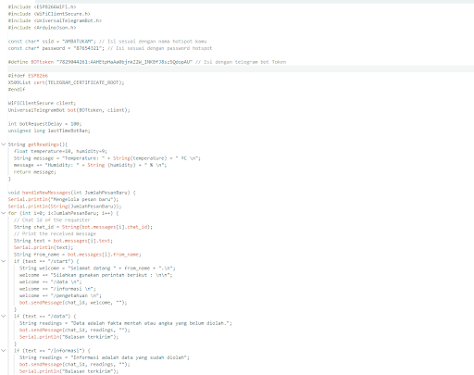
Task: Click the String message = "Temperature: " line
Action: point(107,158)
